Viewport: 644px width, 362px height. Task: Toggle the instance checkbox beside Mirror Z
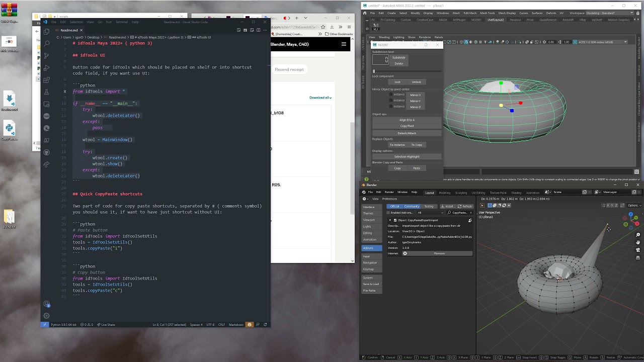pyautogui.click(x=391, y=107)
